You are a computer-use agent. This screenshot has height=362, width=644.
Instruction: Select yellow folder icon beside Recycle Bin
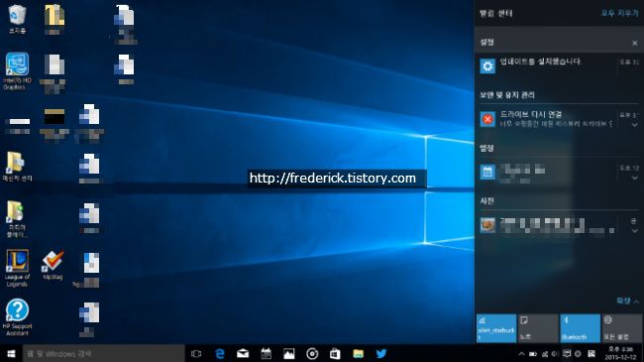[x=54, y=15]
